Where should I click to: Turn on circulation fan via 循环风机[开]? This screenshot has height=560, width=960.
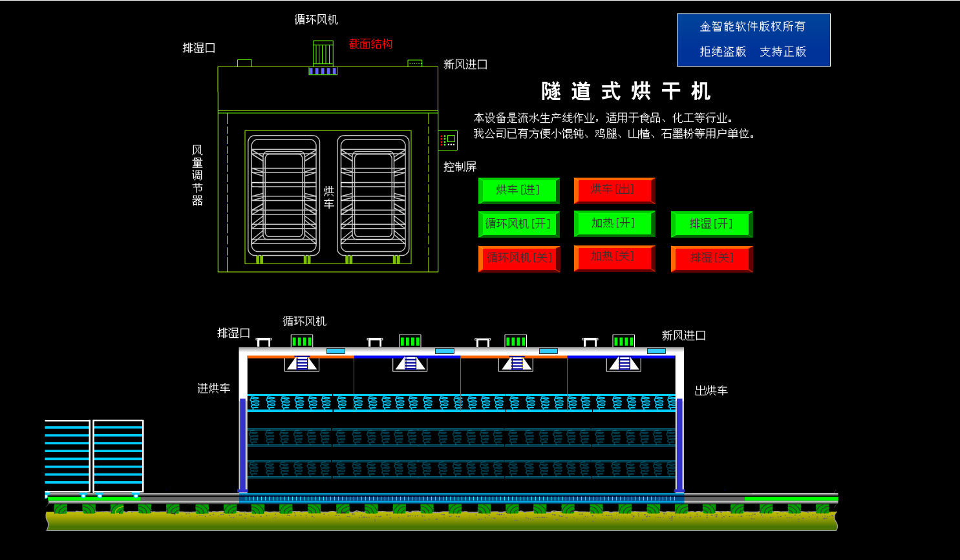coord(518,224)
